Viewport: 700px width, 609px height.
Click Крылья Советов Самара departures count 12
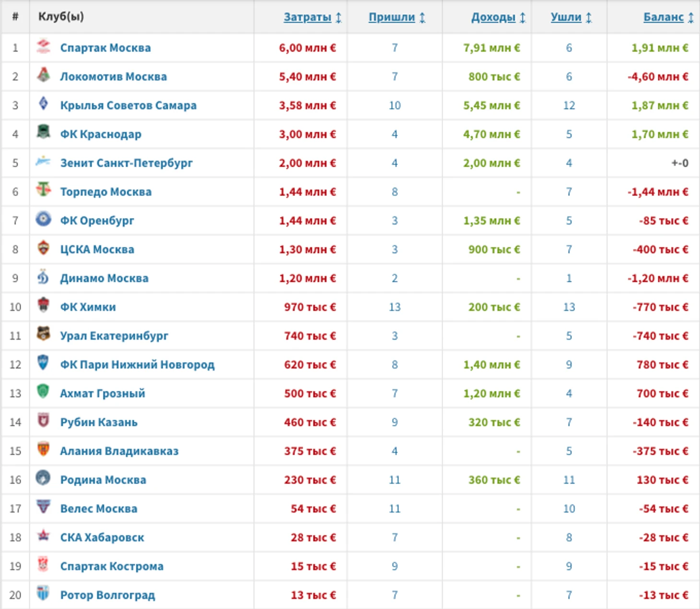coord(569,105)
